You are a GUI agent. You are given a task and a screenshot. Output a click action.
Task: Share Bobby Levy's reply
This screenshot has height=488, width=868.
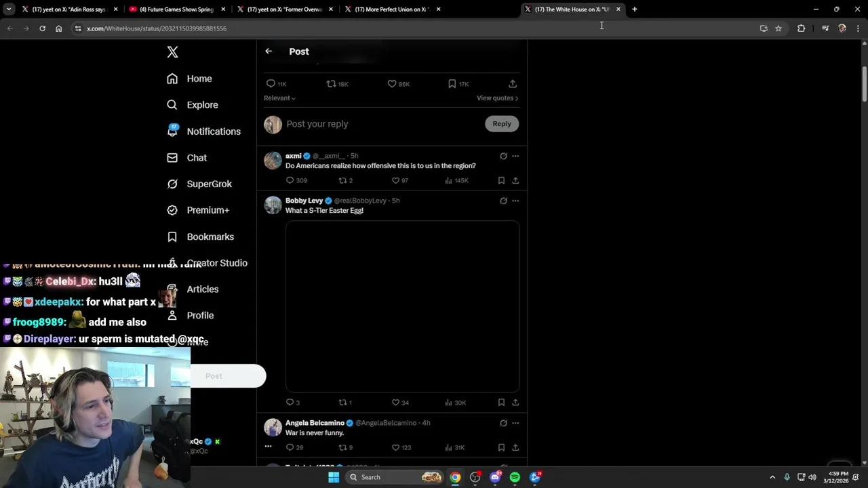click(515, 403)
